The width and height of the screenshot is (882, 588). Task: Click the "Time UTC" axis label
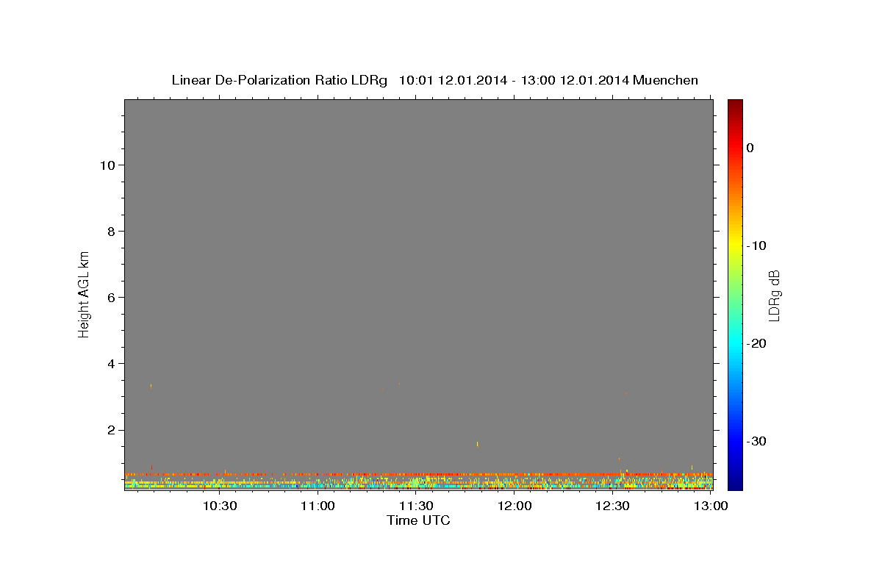pos(418,520)
